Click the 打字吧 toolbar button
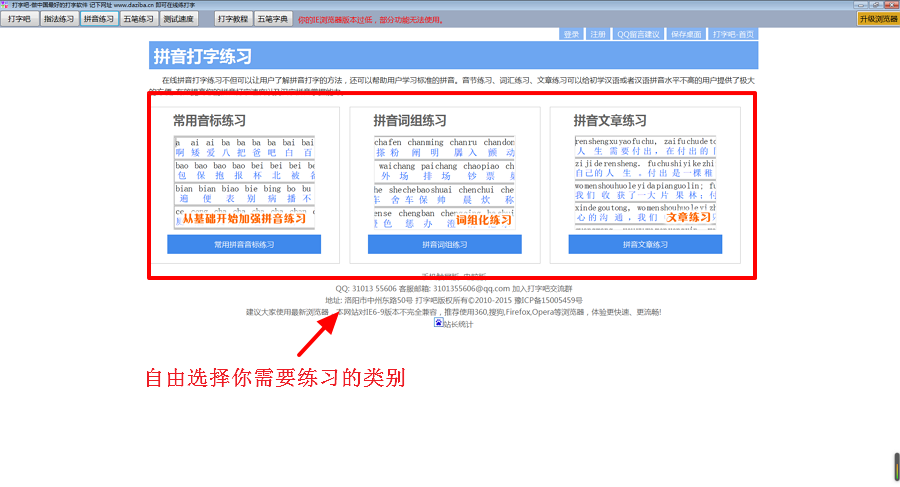 click(19, 19)
